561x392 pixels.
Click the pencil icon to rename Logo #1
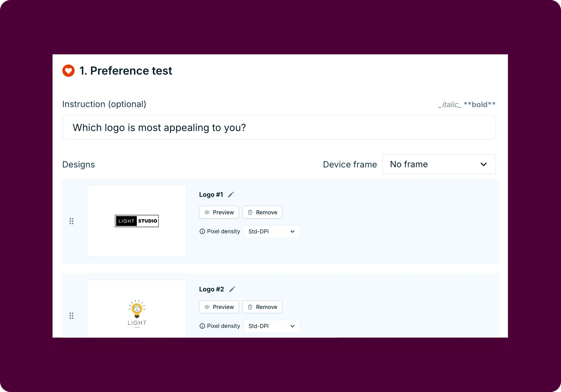tap(231, 194)
